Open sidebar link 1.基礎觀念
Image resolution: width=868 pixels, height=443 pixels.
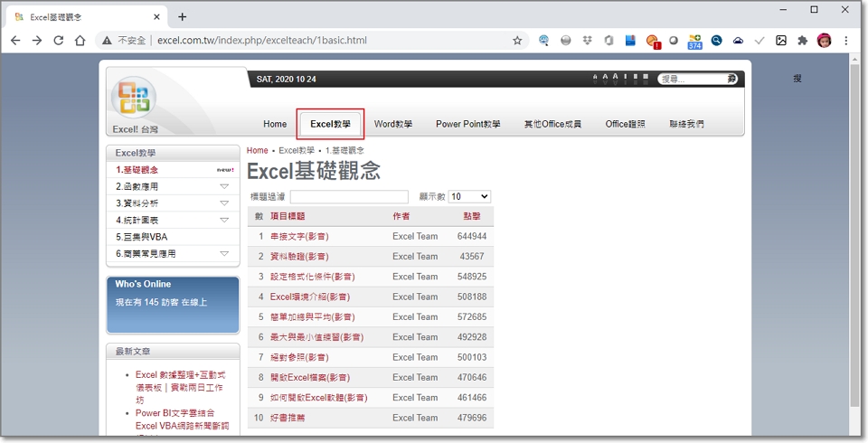pos(137,170)
